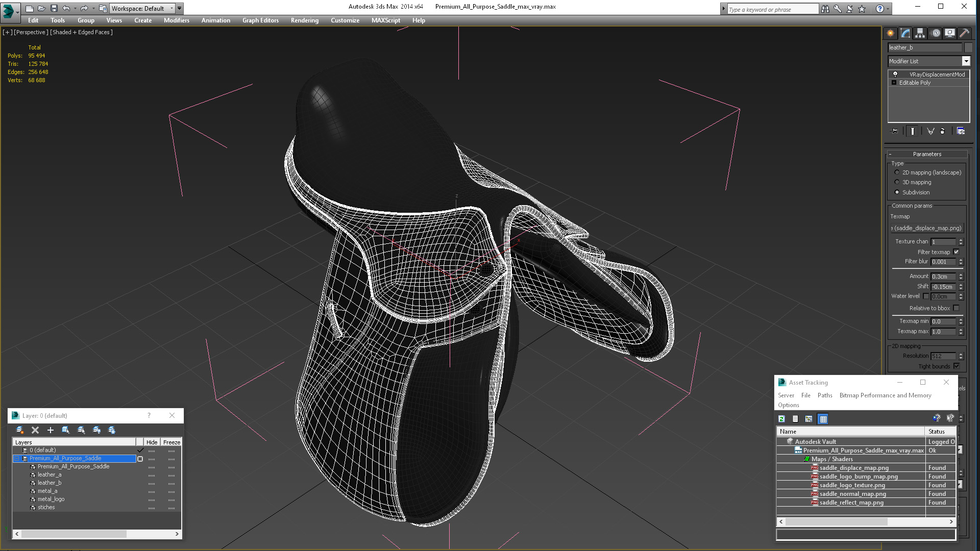This screenshot has width=980, height=551.
Task: Click the leather_b object color swatch
Action: [x=968, y=47]
